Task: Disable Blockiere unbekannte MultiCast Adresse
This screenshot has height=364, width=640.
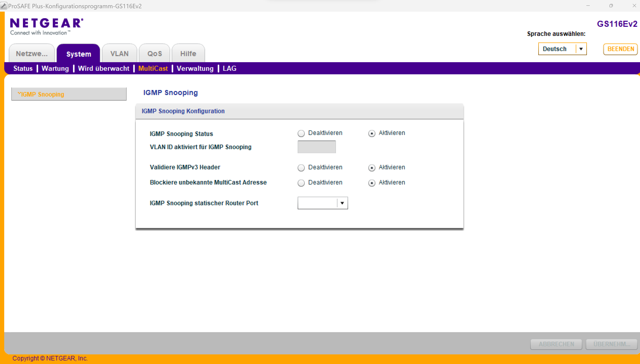Action: 301,183
